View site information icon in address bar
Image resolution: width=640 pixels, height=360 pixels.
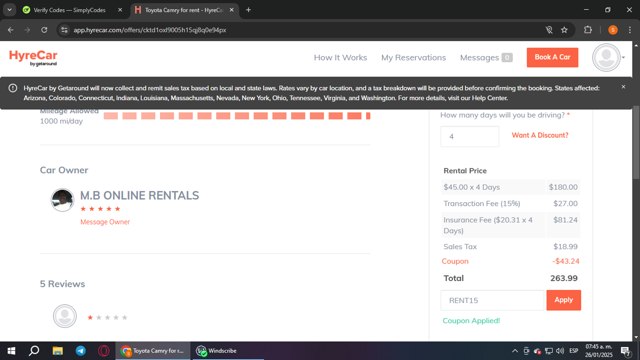[64, 30]
